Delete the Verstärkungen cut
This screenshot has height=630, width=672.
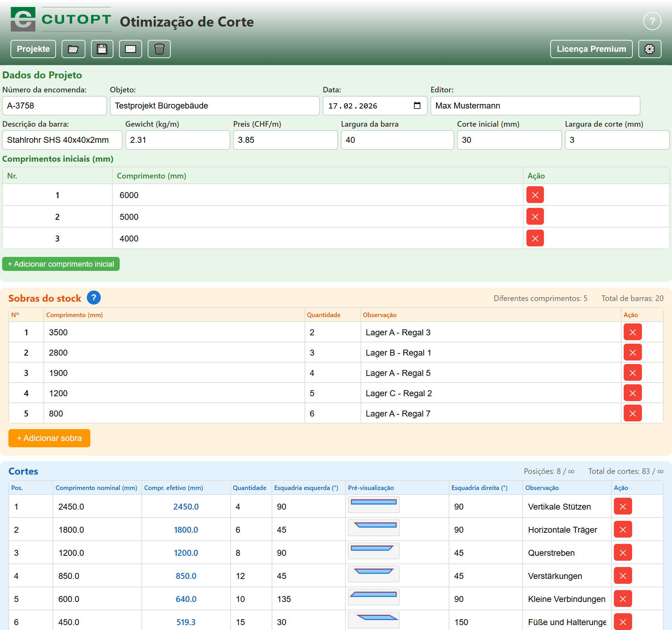tap(623, 576)
